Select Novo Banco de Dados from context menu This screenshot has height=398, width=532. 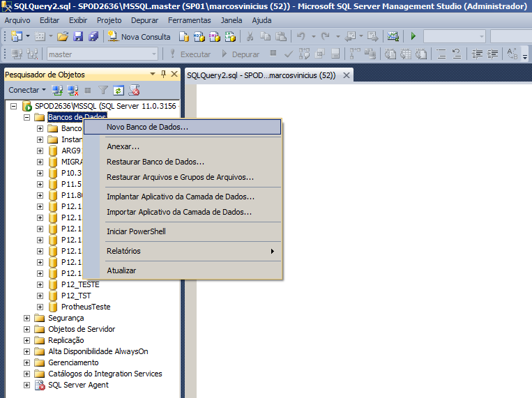[183, 127]
